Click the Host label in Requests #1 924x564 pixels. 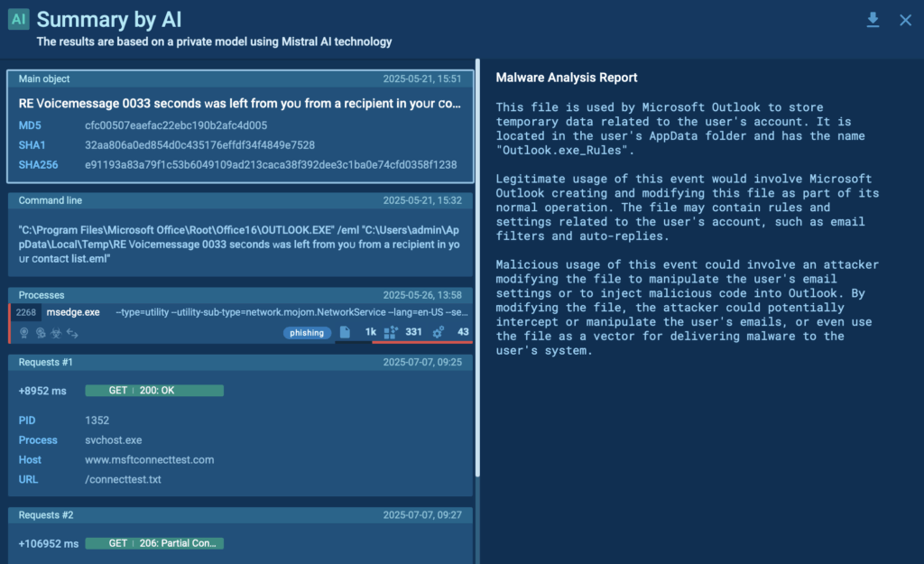point(30,459)
